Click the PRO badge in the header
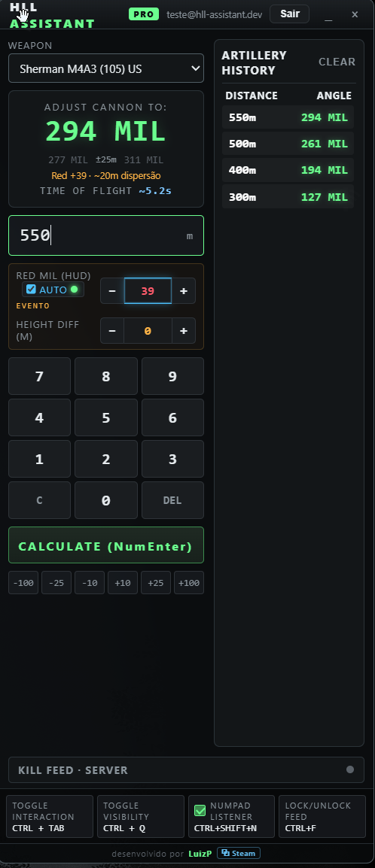This screenshot has height=868, width=375. (144, 14)
